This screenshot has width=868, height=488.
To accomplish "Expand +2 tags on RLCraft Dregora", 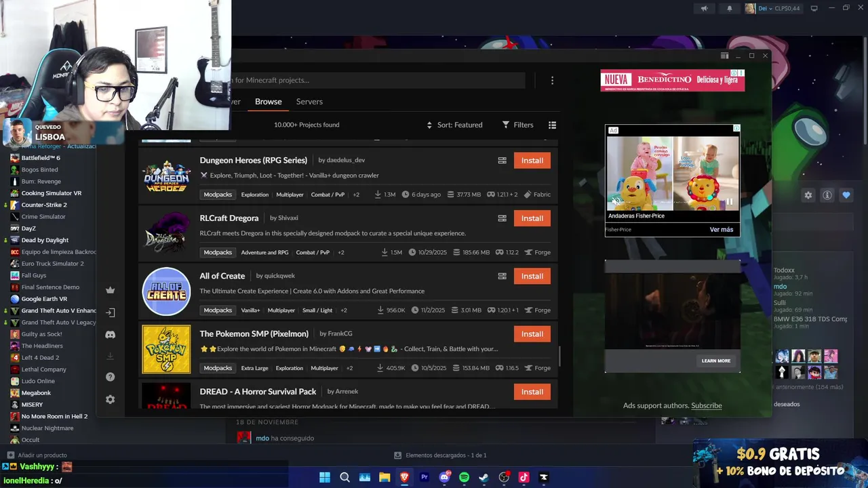I will (340, 252).
